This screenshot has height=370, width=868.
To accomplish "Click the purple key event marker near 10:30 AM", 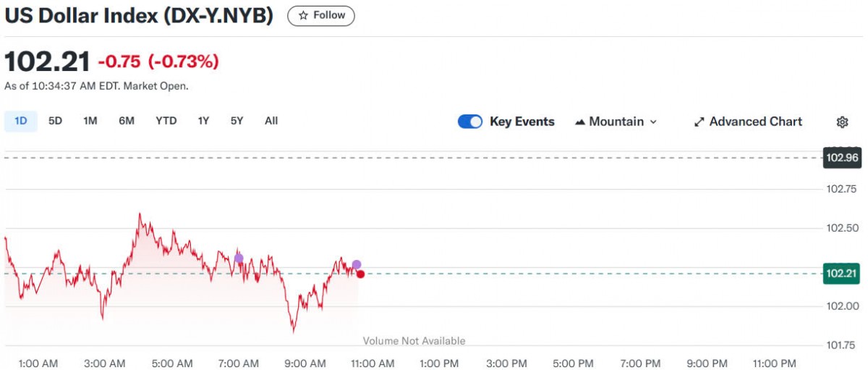I will click(357, 265).
